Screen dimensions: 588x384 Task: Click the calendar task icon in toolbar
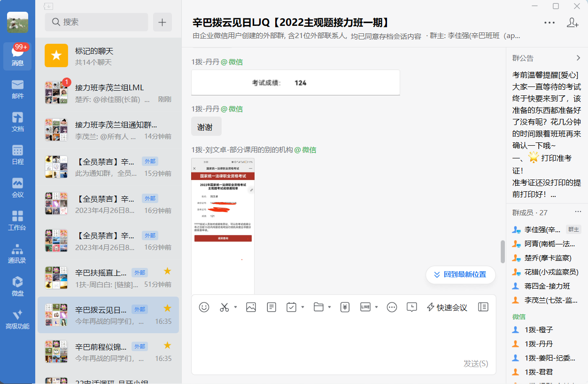pyautogui.click(x=291, y=307)
